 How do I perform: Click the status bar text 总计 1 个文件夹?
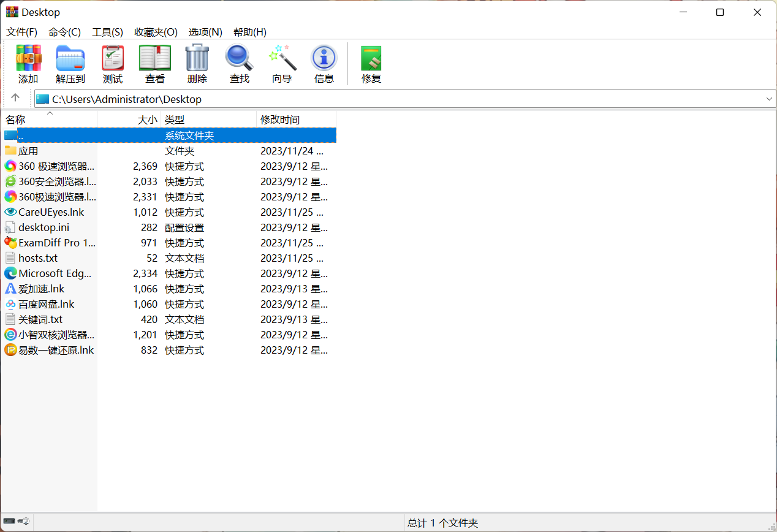tap(442, 523)
